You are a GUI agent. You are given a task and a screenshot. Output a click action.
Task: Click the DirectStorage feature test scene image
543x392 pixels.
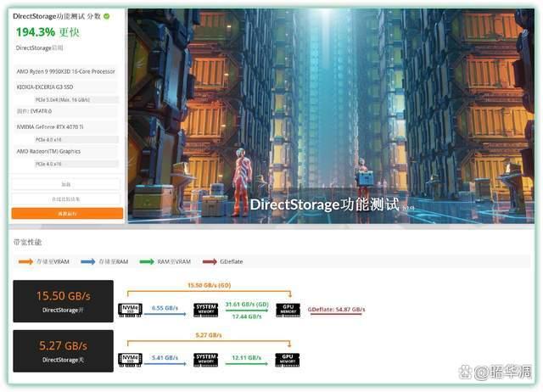click(331, 115)
